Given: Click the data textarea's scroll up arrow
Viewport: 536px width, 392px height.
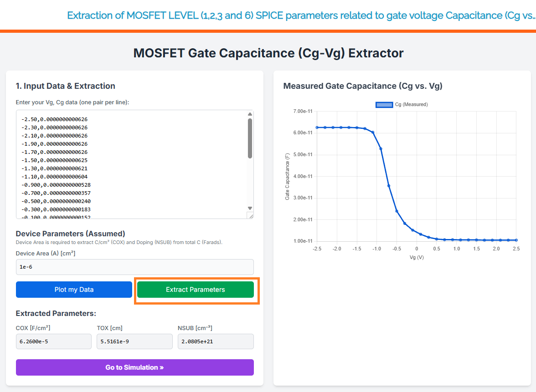Looking at the screenshot, I should [250, 114].
